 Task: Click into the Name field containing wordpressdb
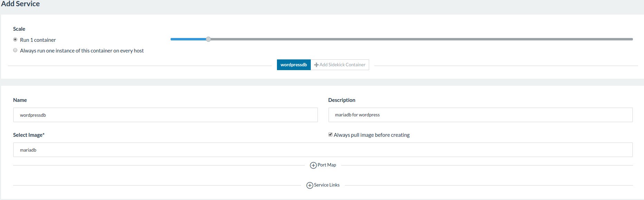click(x=165, y=115)
